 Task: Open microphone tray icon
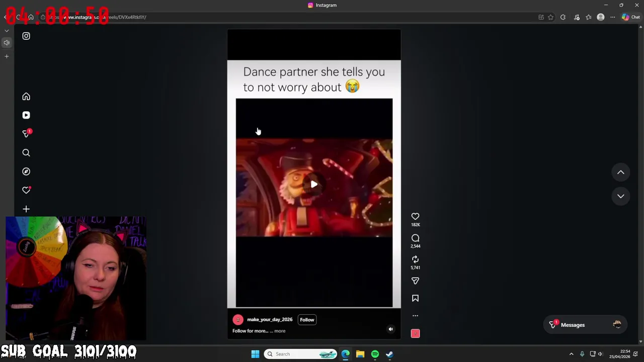pos(582,354)
